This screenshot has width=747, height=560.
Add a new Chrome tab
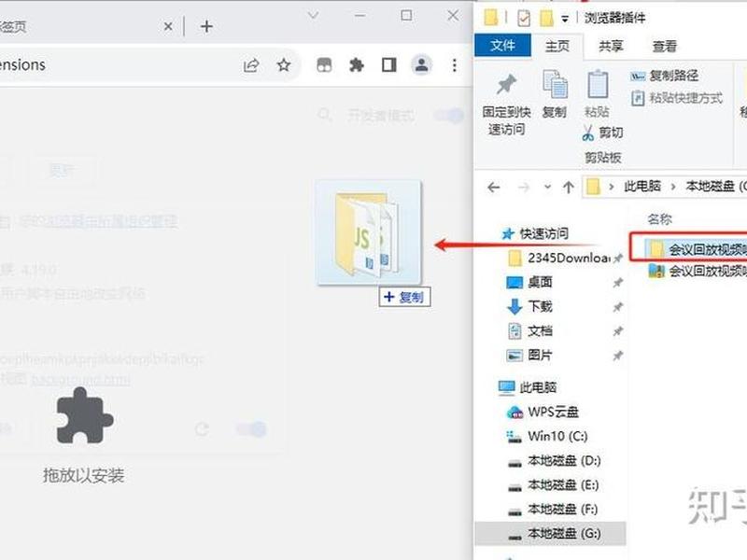tap(206, 26)
